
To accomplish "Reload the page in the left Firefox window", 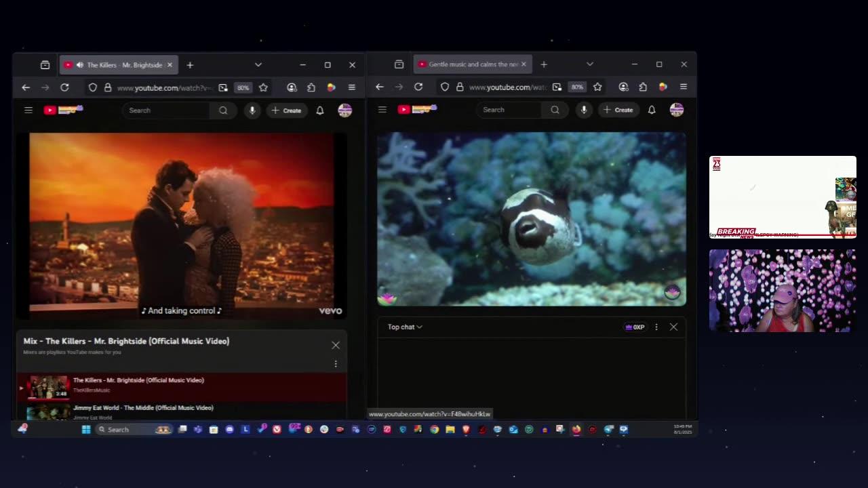I will coord(64,87).
